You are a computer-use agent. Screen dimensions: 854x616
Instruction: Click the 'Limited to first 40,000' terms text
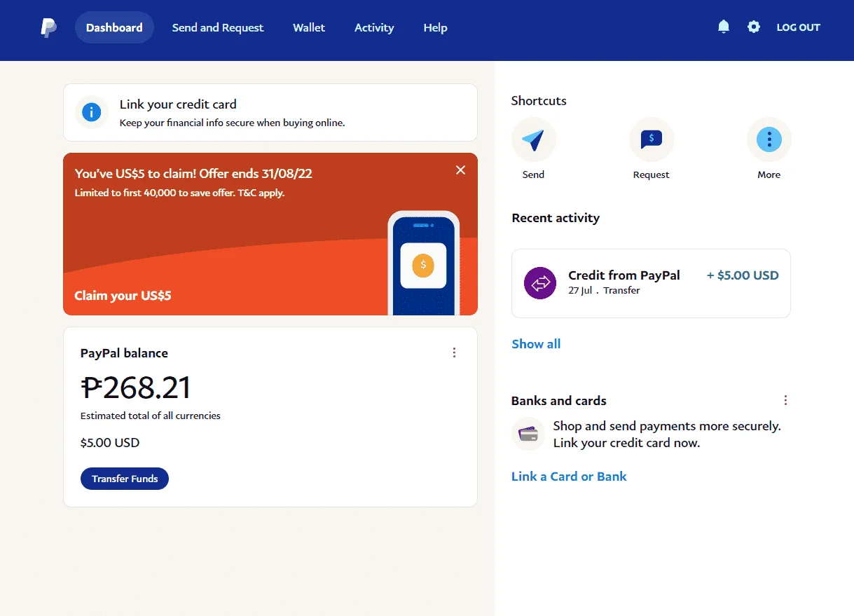[180, 192]
